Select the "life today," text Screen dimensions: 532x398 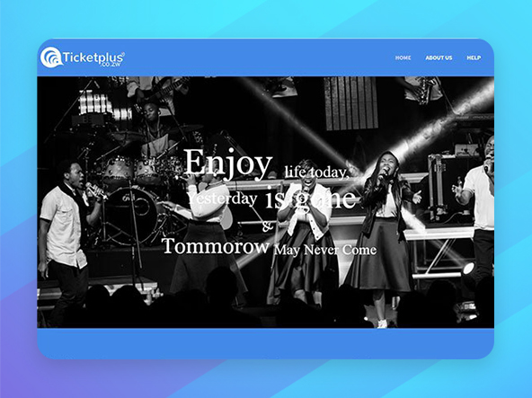pos(316,172)
